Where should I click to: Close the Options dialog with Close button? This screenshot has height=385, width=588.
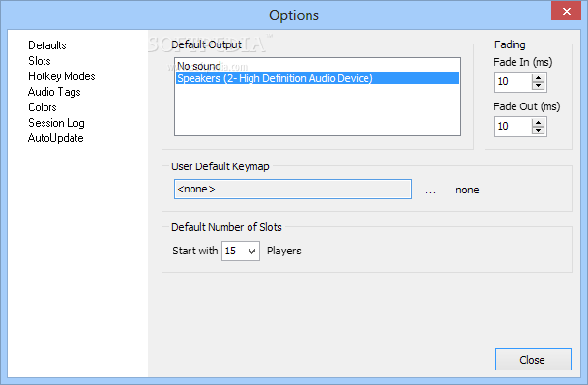(533, 360)
